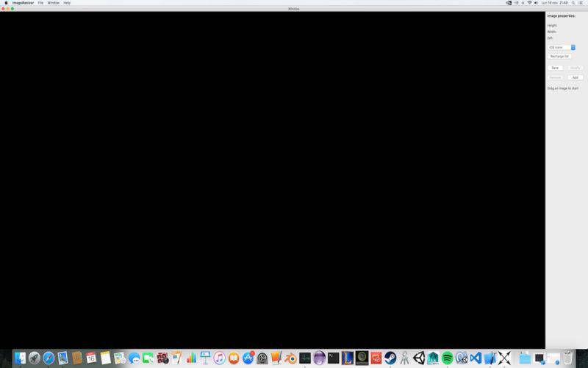Open Notification Center in menu bar
The image size is (588, 368).
point(581,3)
